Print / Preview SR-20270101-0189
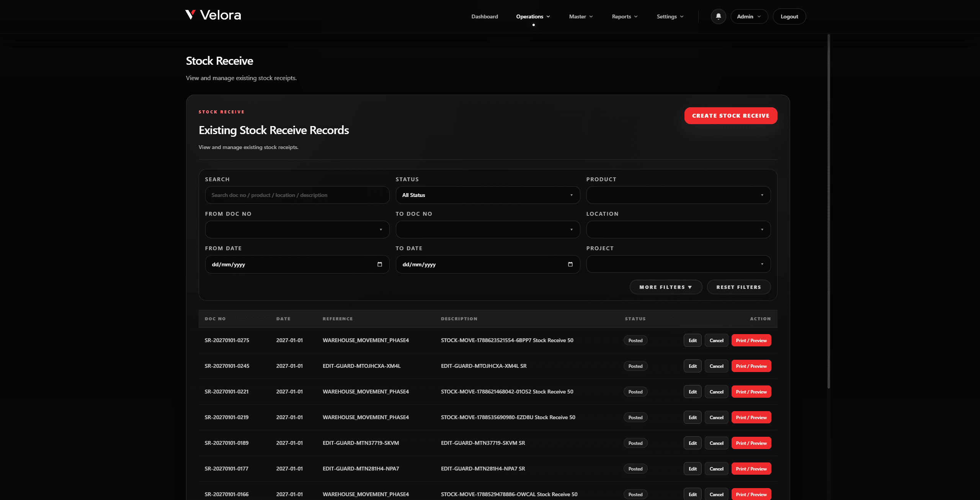Image resolution: width=980 pixels, height=500 pixels. [751, 443]
